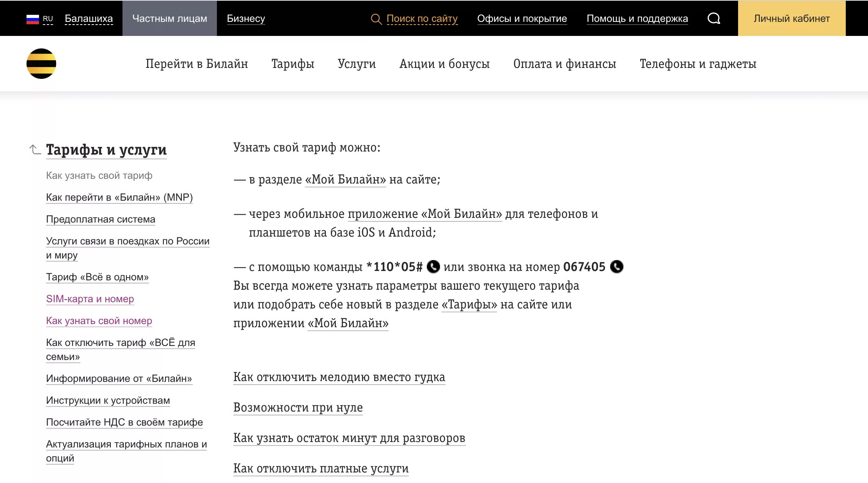Open Офисы и покрытие link
Viewport: 868px width, 483px height.
[522, 18]
